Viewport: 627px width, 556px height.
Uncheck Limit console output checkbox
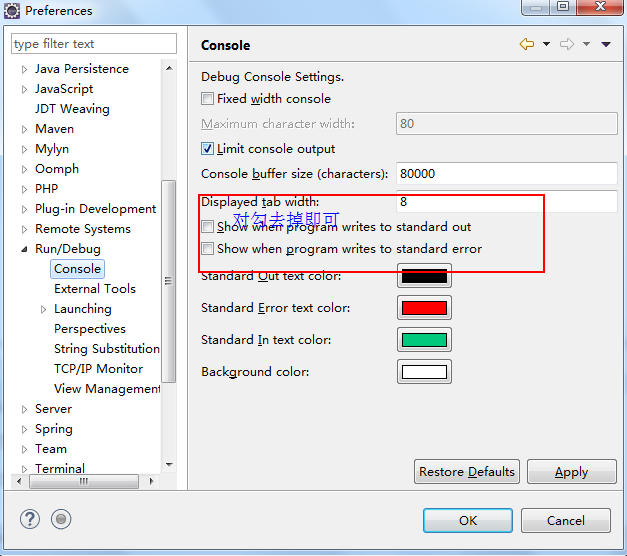click(207, 149)
